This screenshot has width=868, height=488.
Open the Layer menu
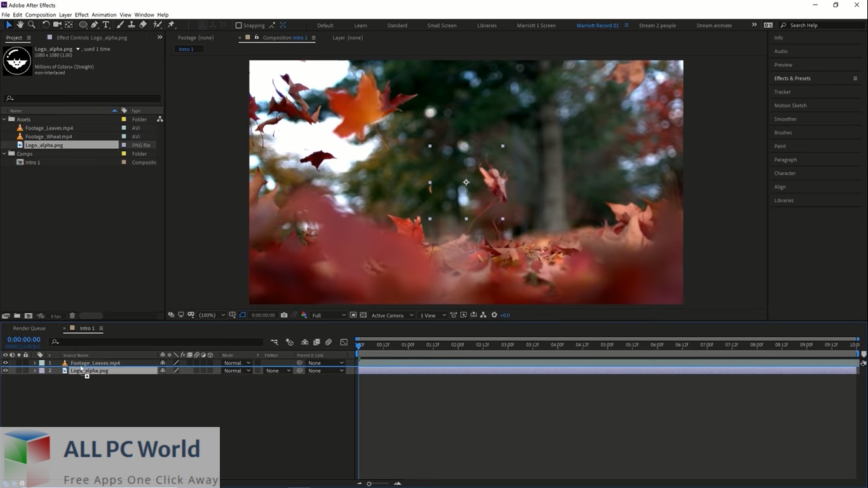pos(65,15)
